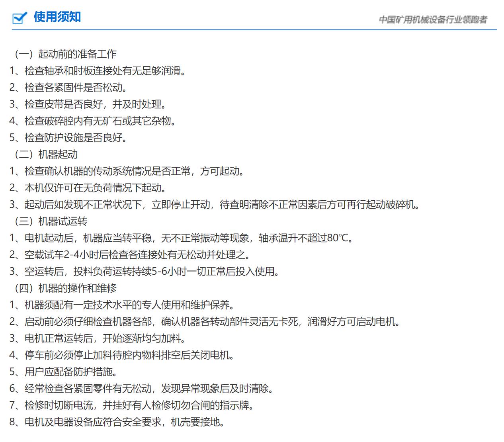Click line 停车前必须停止加料
504x442 pixels.
(x=122, y=355)
